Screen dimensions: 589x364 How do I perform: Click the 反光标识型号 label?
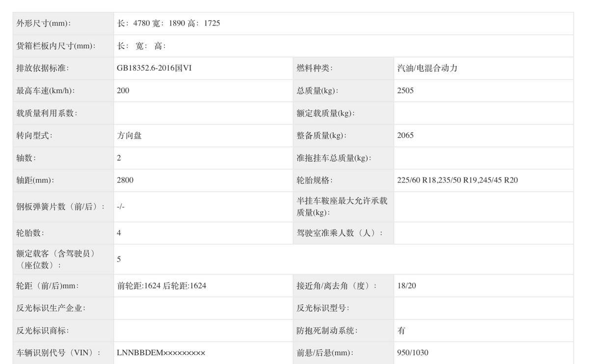323,308
